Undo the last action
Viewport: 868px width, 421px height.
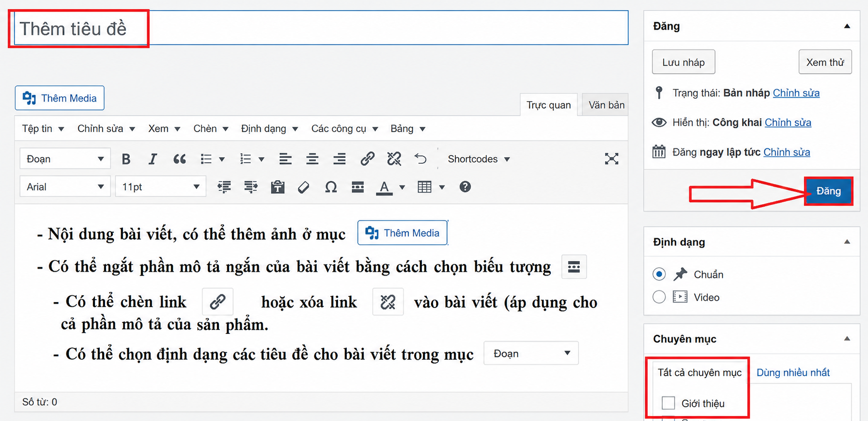pos(420,158)
